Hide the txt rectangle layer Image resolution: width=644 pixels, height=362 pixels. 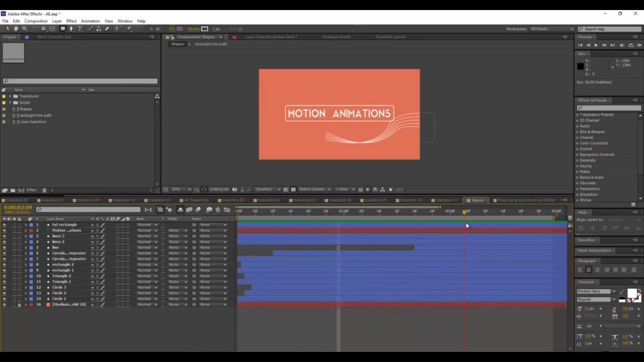pyautogui.click(x=5, y=225)
